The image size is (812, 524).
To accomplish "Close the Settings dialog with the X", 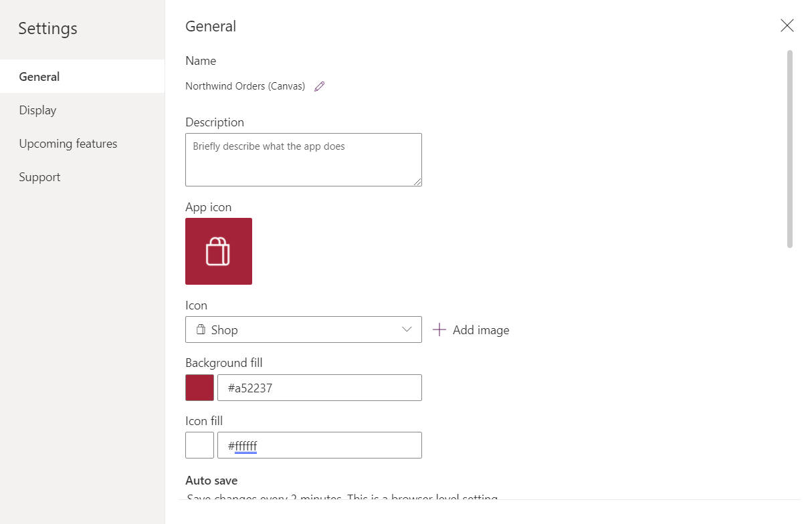I will [787, 26].
